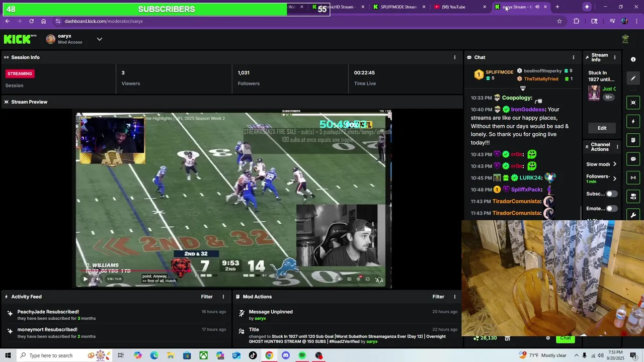
Task: Toggle the chat bubble panel icon
Action: point(633,159)
